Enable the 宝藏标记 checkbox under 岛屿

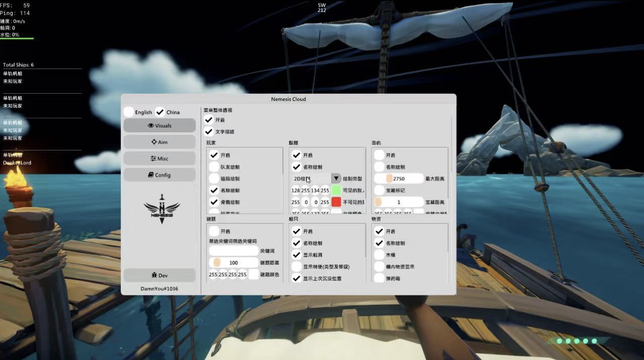(379, 190)
